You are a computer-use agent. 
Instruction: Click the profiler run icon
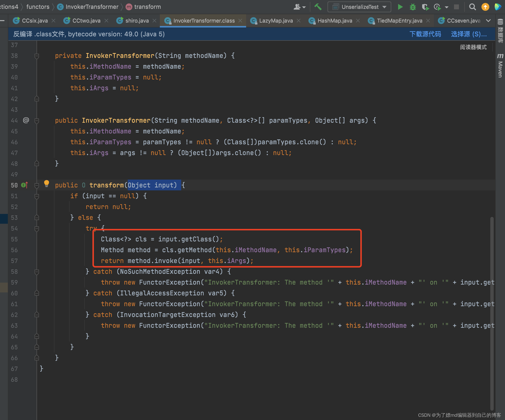[437, 7]
